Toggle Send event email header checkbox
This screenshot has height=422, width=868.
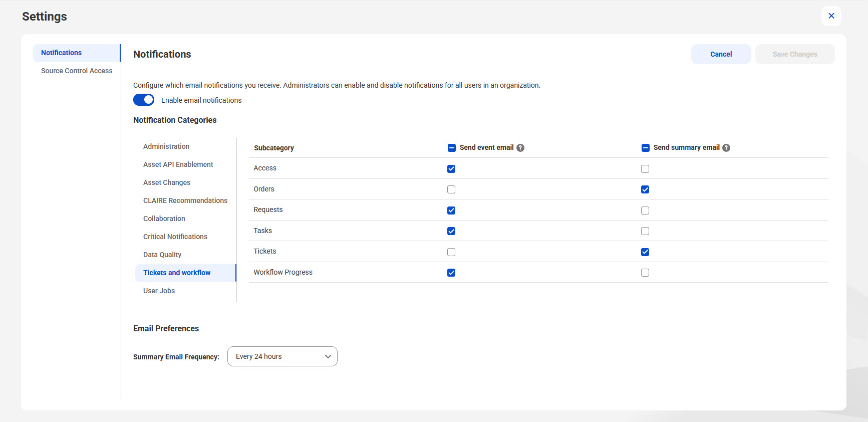click(451, 148)
